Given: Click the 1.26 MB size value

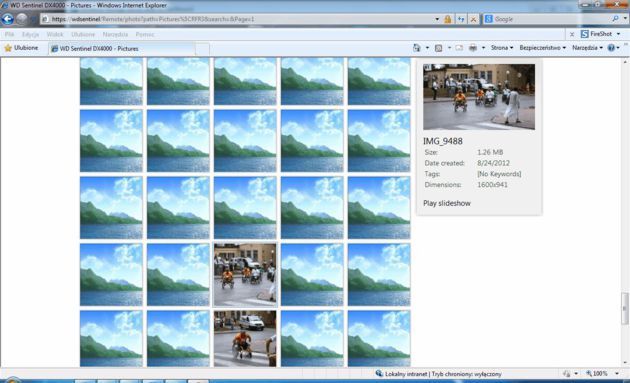Looking at the screenshot, I should (x=490, y=152).
